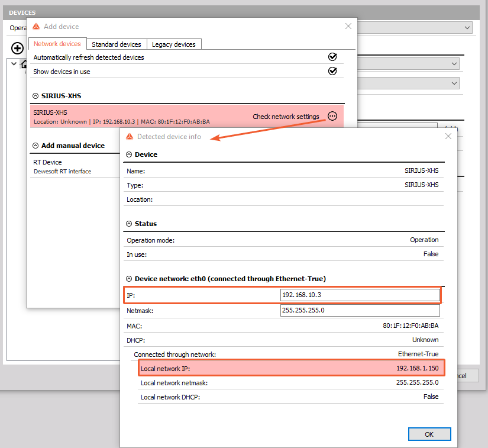This screenshot has height=448, width=488.
Task: Click the Local network netmask value
Action: pos(417,382)
